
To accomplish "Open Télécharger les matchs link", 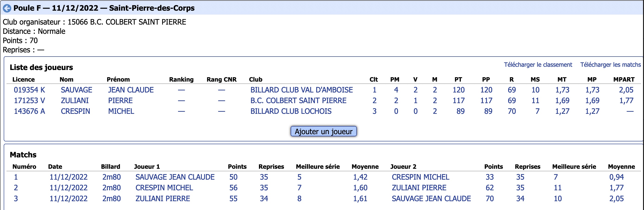I will (610, 65).
